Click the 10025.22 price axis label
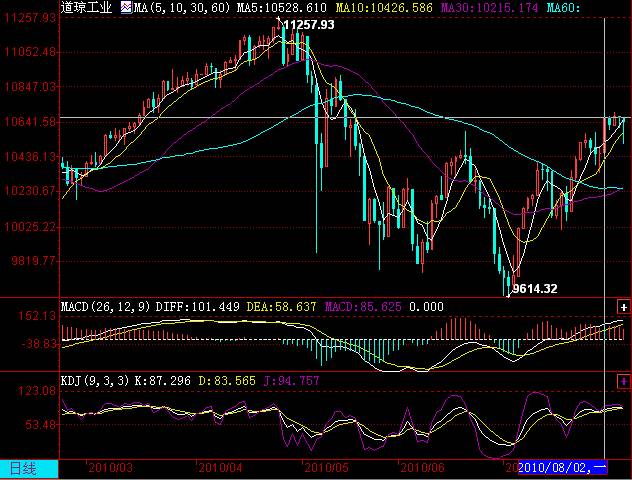This screenshot has height=480, width=632. pos(30,226)
